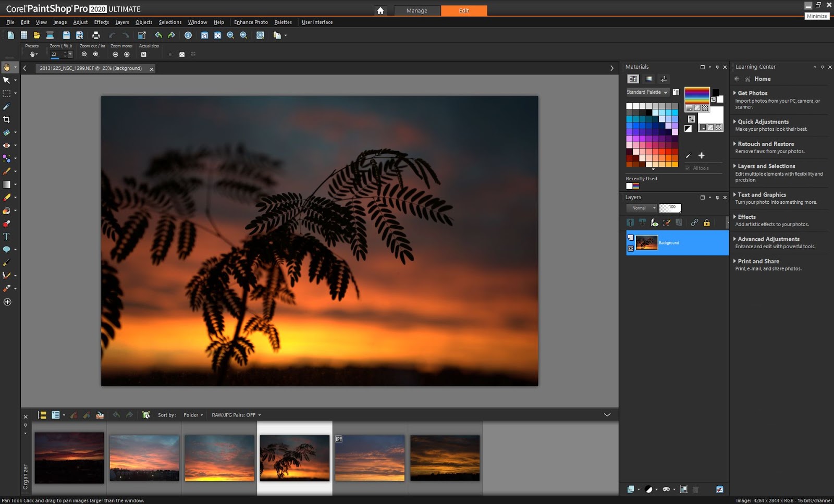Image resolution: width=834 pixels, height=504 pixels.
Task: Toggle visibility of the Background layer
Action: [630, 249]
